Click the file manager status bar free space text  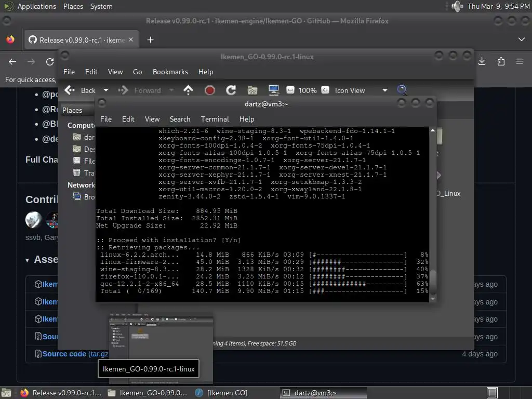point(272,343)
